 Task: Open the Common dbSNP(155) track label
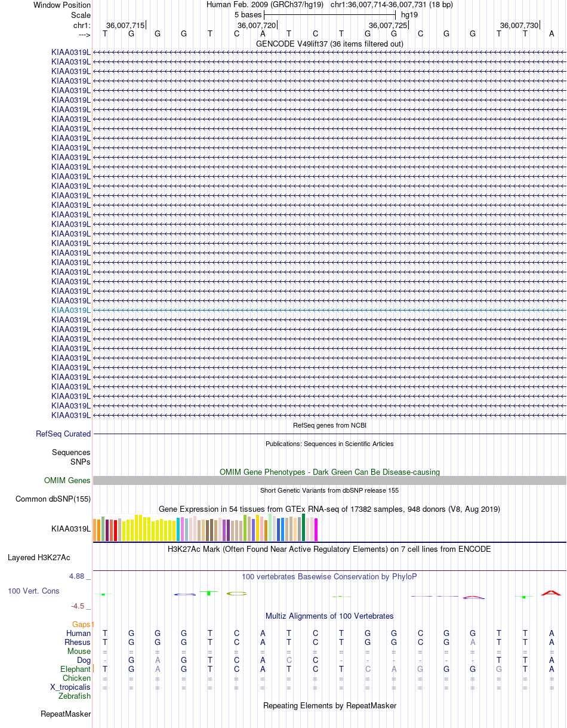point(53,499)
